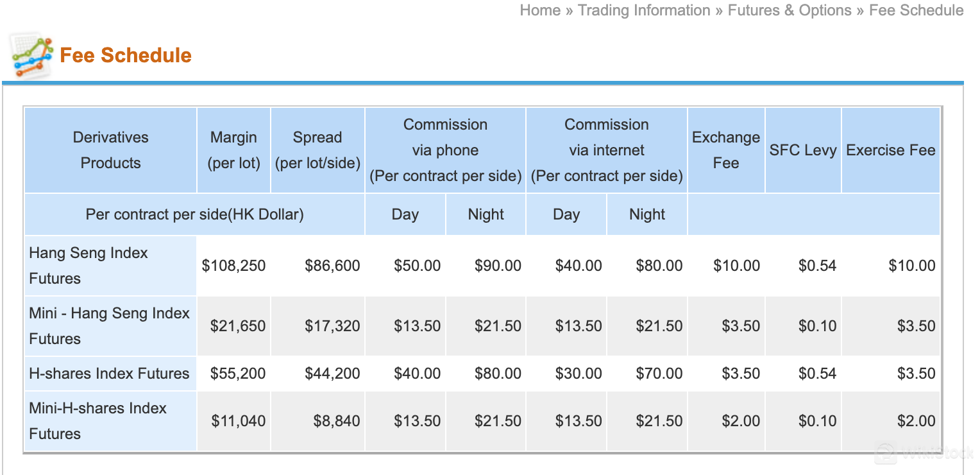Viewport: 980px width, 475px height.
Task: Click H-shares $80.00 phone night commission
Action: (x=498, y=374)
